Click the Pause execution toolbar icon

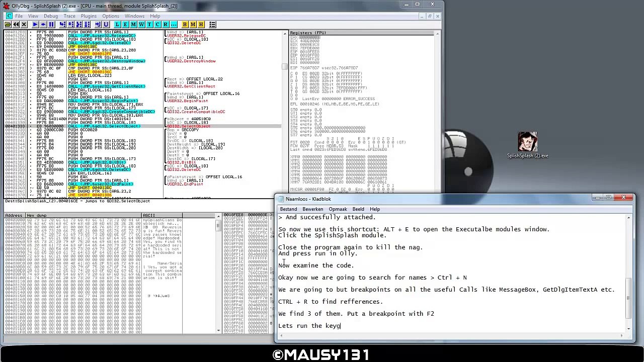pos(51,25)
